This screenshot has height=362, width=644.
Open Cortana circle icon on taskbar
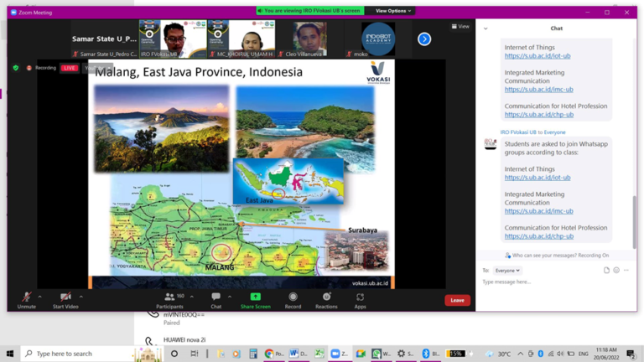pos(174,354)
